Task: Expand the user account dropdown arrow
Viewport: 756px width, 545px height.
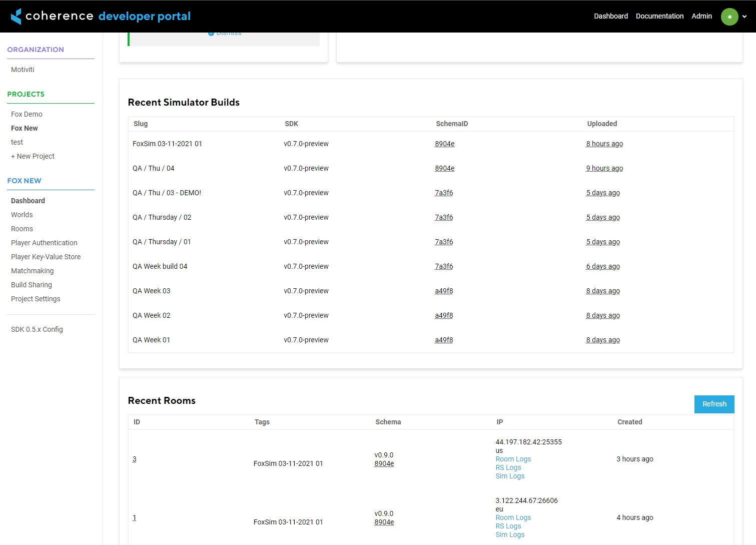Action: [x=744, y=17]
